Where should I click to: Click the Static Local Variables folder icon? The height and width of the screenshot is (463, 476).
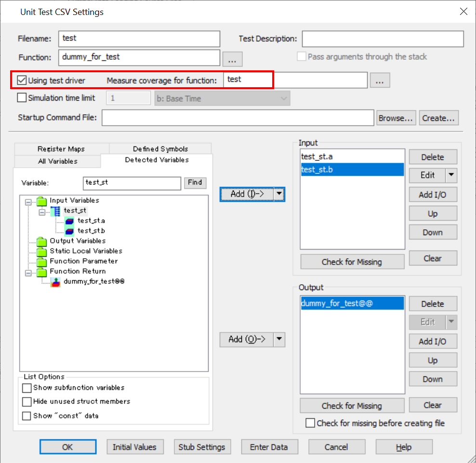pos(41,251)
